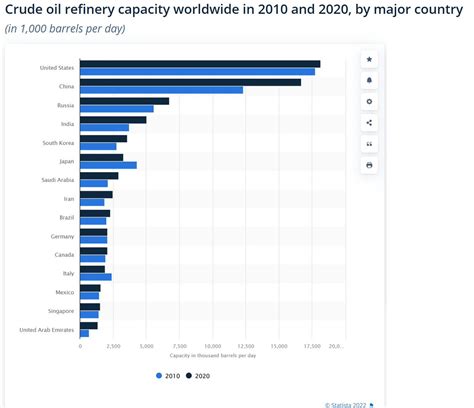The width and height of the screenshot is (474, 408).
Task: Click the flag icon beside Statista 2022
Action: 372,405
